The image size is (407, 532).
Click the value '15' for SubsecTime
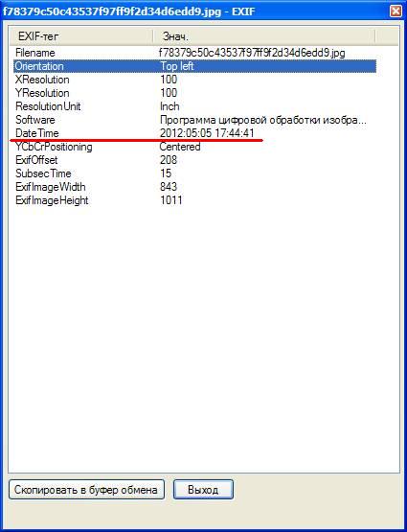(x=166, y=173)
